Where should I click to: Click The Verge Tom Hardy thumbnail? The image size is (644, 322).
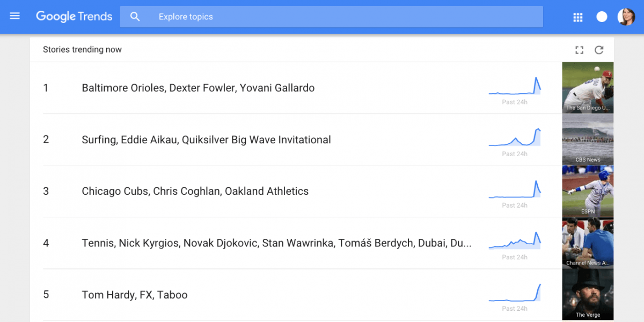coord(588,294)
